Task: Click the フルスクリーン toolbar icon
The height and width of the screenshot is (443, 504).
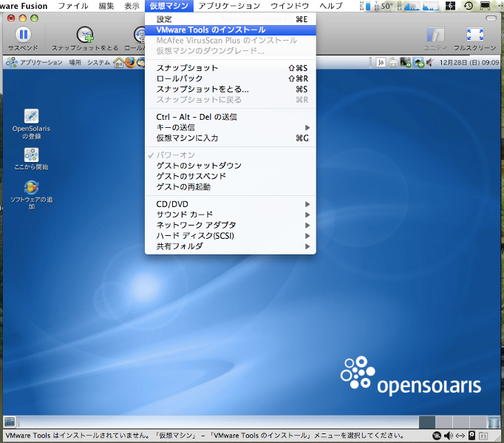Action: (474, 35)
